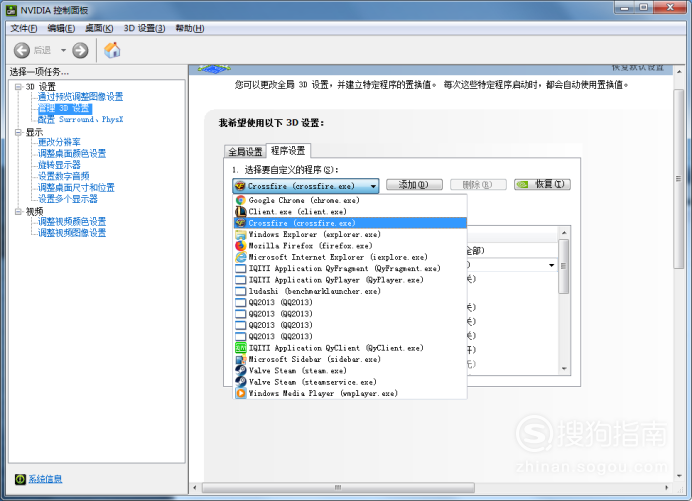Viewport: 692px width, 501px height.
Task: Click the Crossfire icon in highlighted row
Action: (x=241, y=223)
